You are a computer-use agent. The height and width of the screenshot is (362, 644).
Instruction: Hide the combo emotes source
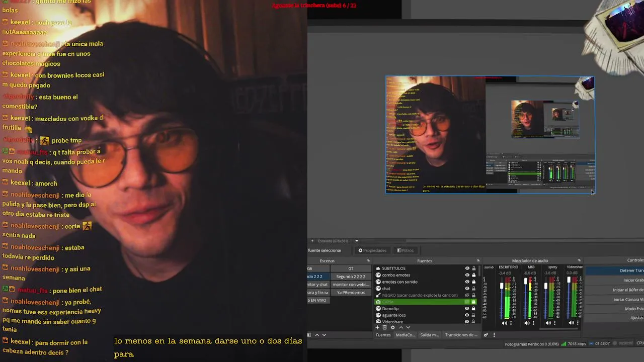(467, 275)
